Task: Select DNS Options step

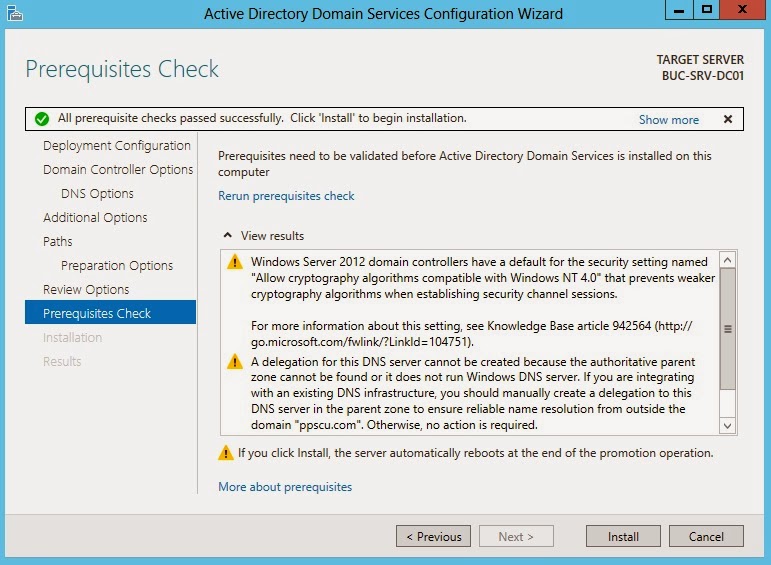Action: [x=97, y=194]
